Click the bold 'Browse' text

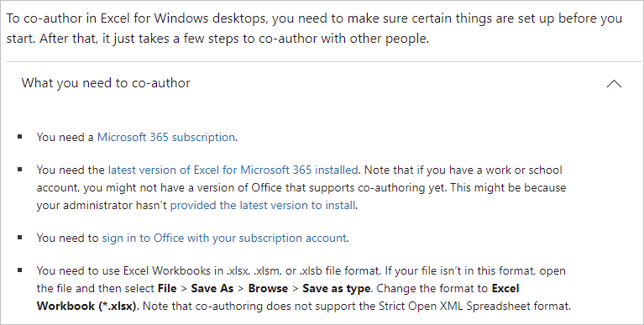coord(268,288)
